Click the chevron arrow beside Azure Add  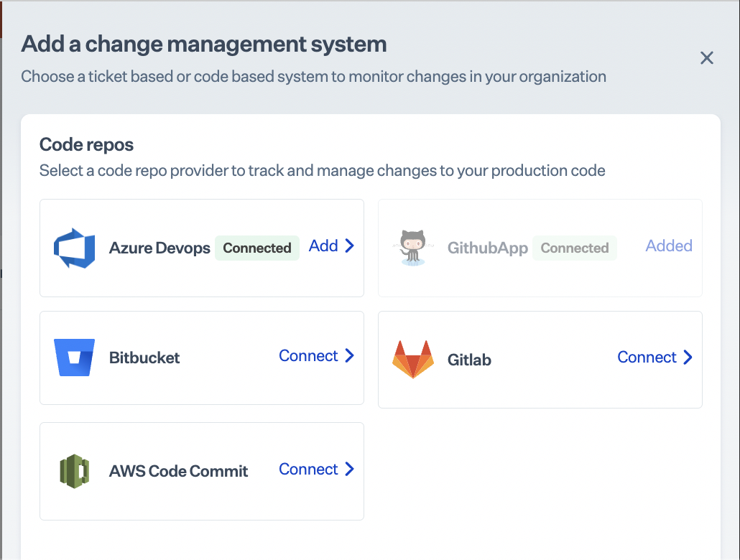click(350, 246)
